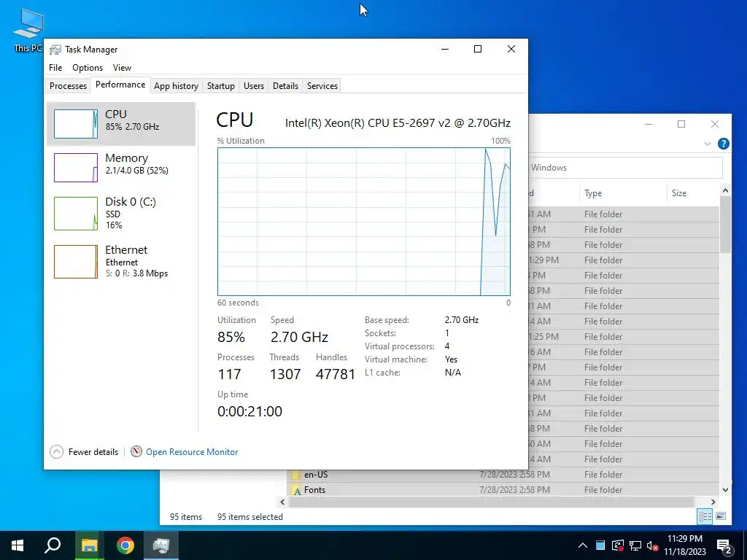Image resolution: width=747 pixels, height=560 pixels.
Task: Open File Explorer from the taskbar
Action: pos(89,545)
